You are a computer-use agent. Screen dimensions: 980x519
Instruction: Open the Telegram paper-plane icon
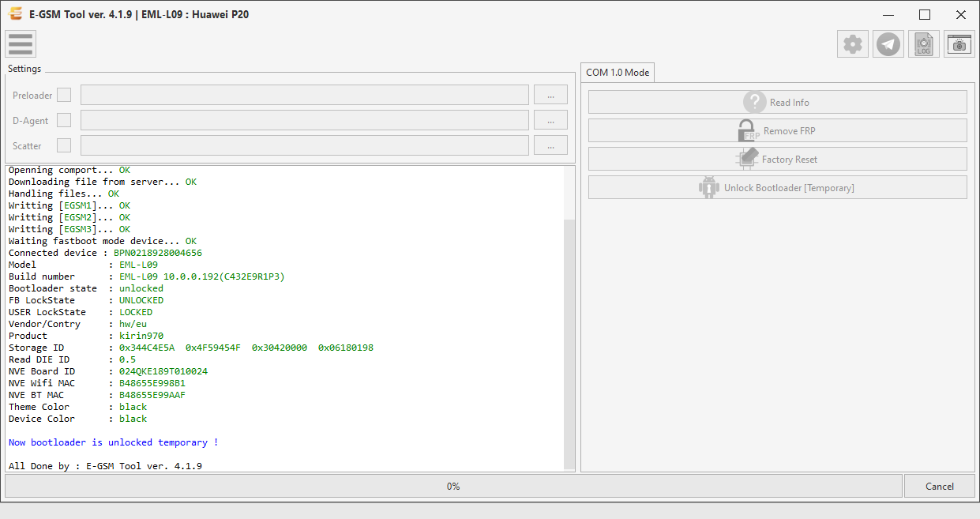(888, 44)
